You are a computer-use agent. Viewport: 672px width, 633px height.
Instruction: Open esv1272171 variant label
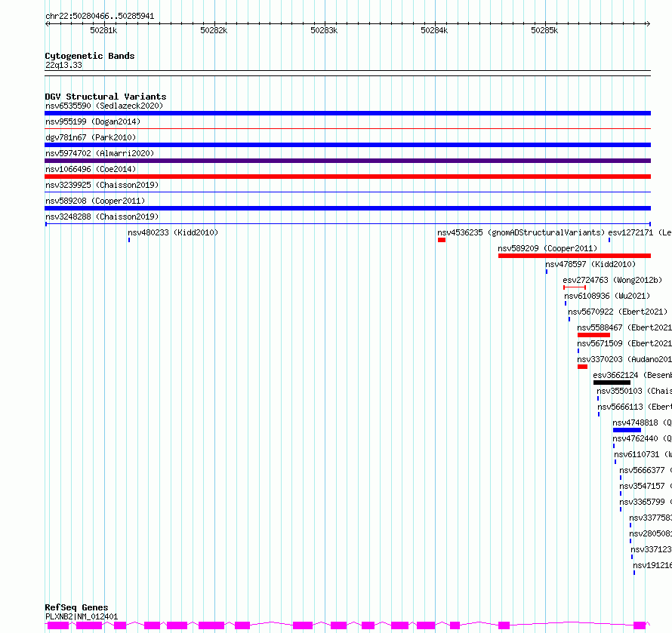point(640,232)
